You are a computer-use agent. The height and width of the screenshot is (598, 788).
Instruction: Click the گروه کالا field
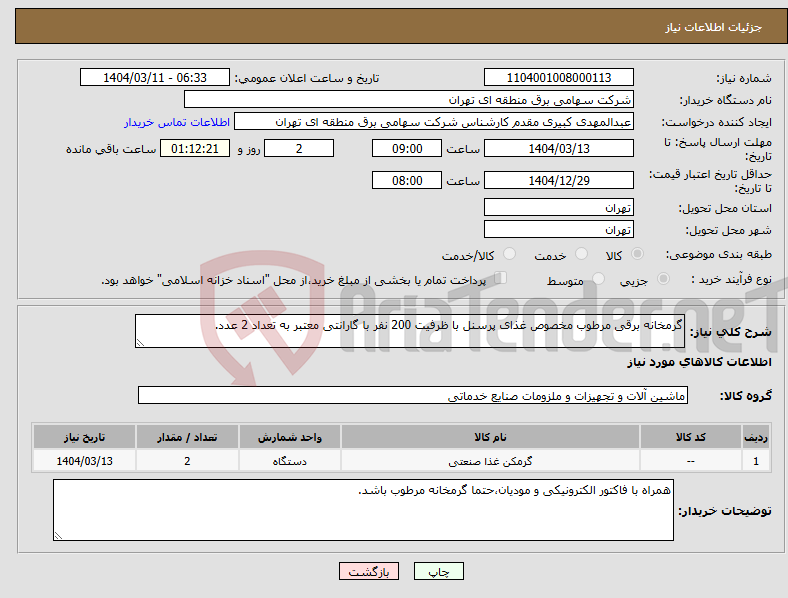[x=413, y=396]
